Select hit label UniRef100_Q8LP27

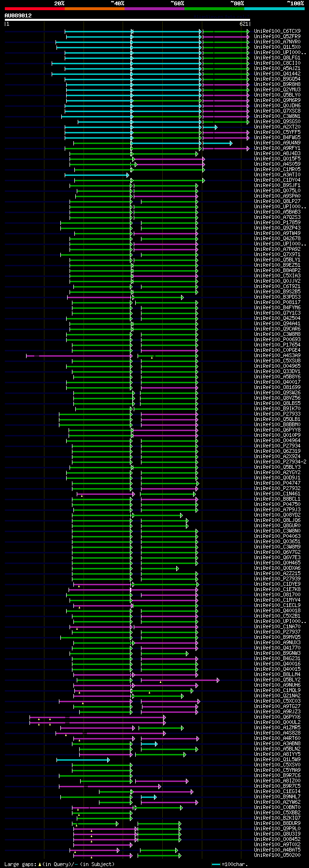tap(277, 202)
